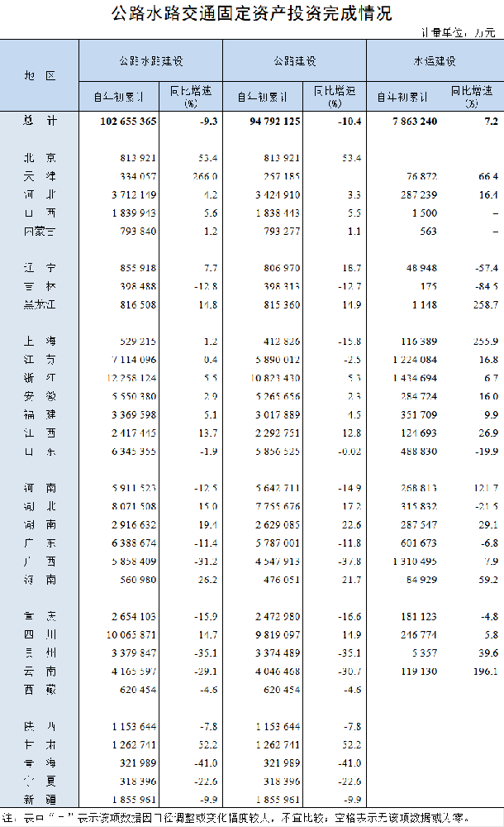Click the 内蒙古 row label

40,231
